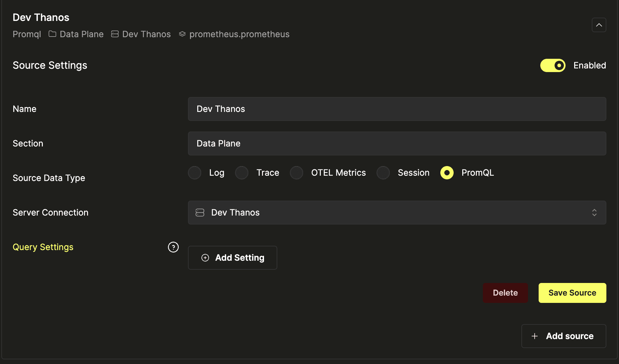
Task: Click Save Source button
Action: tap(572, 293)
